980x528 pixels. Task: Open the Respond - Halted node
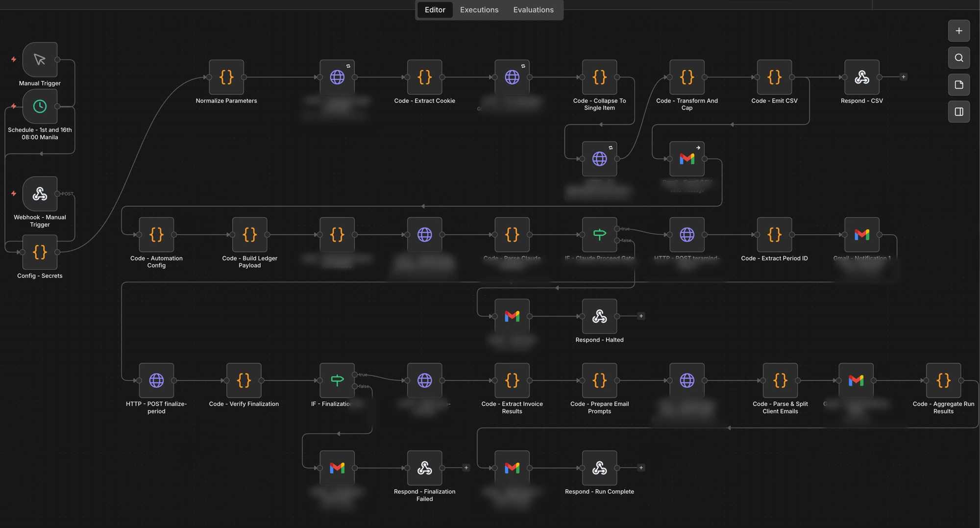600,316
